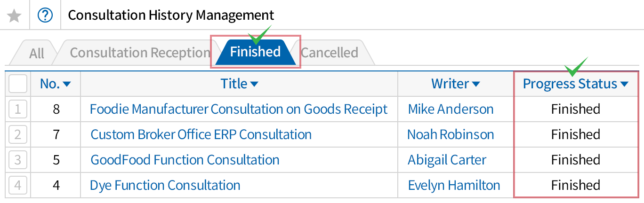The width and height of the screenshot is (644, 203).
Task: Sort by the No. column arrow
Action: (67, 84)
